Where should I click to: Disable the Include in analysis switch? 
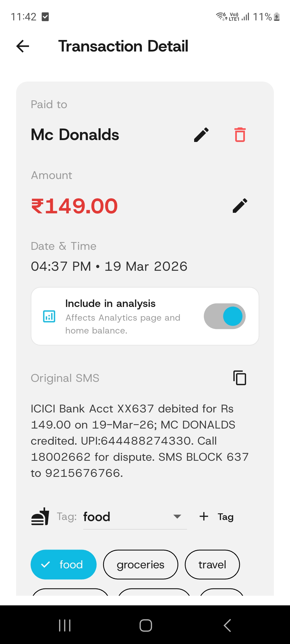click(224, 316)
